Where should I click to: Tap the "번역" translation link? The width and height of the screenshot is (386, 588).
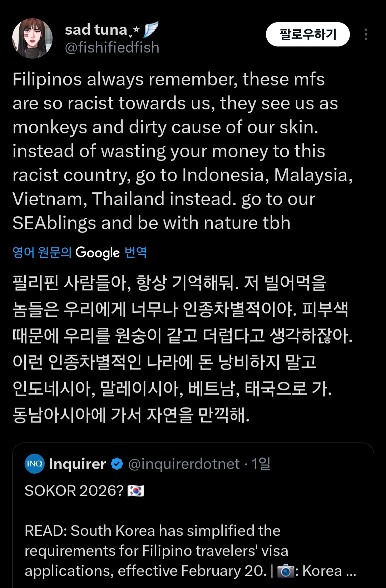tap(135, 252)
